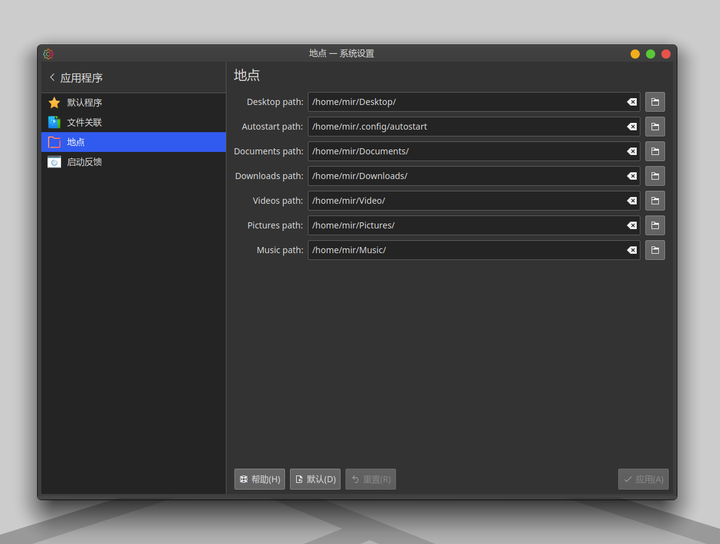Browse folder for Autostart path

tap(655, 127)
